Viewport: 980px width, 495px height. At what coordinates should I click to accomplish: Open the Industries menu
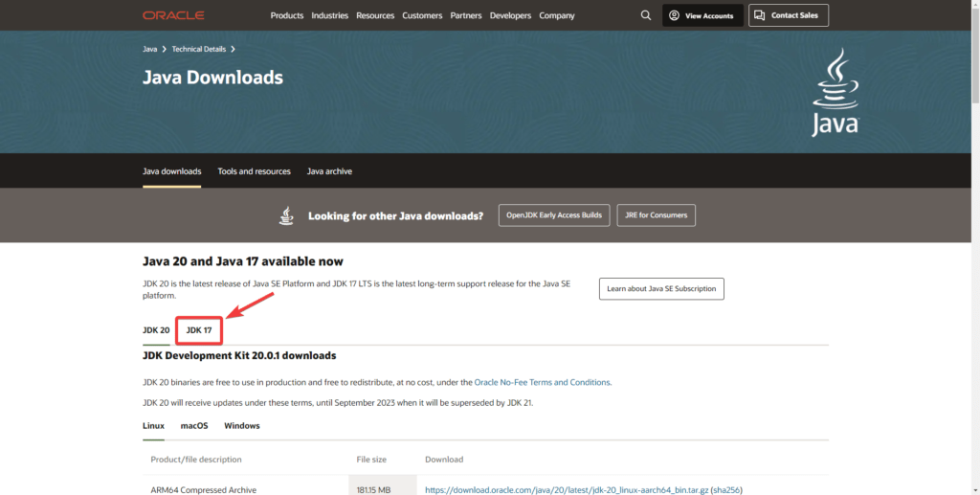click(x=329, y=15)
